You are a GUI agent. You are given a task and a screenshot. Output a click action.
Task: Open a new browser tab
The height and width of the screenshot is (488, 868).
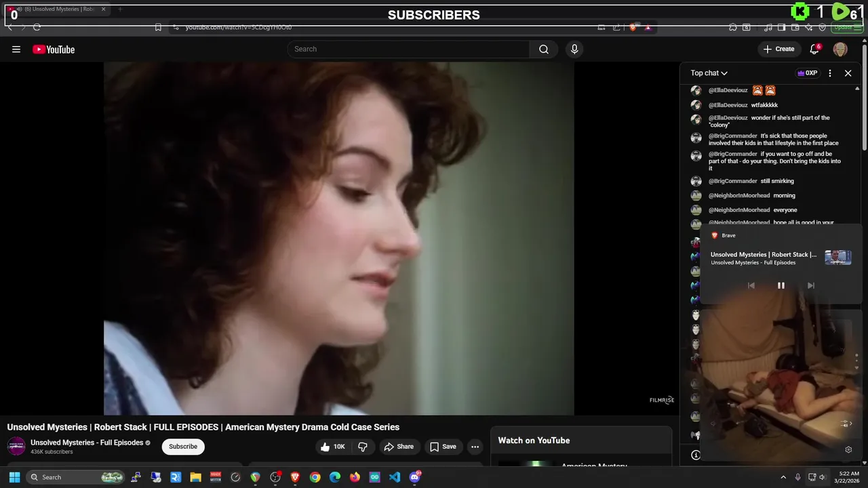(x=120, y=9)
